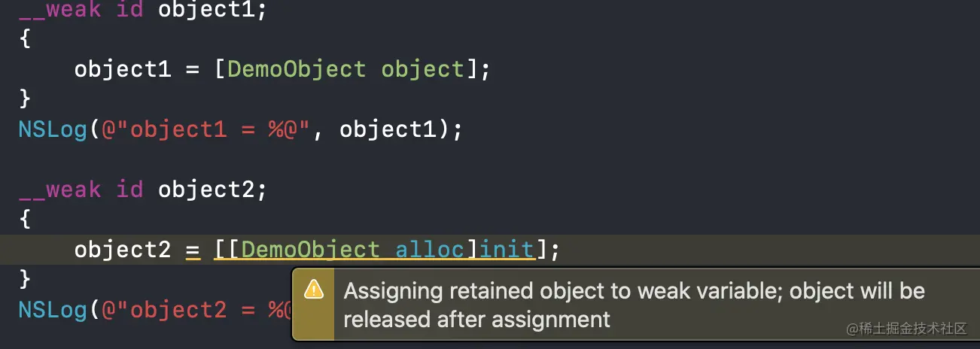Click the underlined equals sign after object2
980x349 pixels.
[192, 250]
